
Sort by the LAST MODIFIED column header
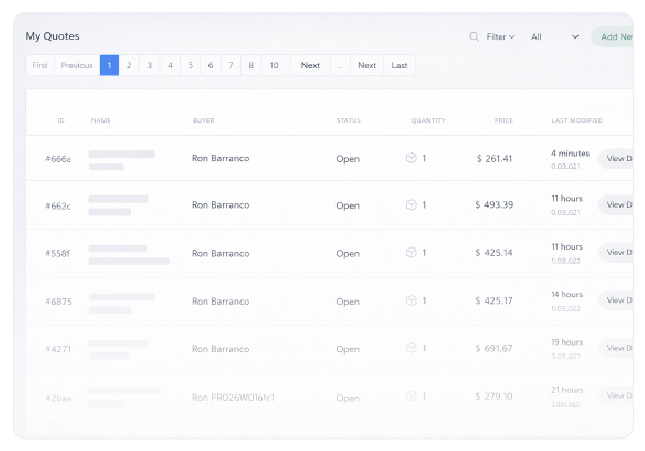click(577, 121)
